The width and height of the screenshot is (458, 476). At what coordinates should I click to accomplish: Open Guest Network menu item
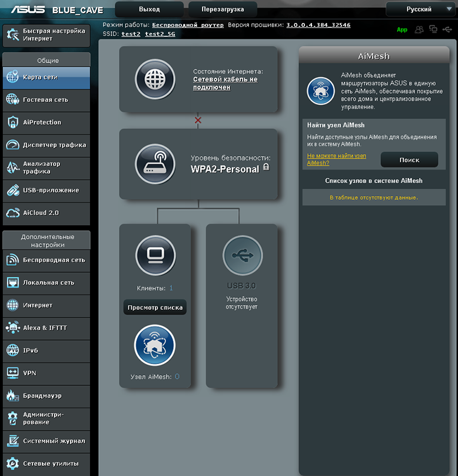tap(47, 100)
